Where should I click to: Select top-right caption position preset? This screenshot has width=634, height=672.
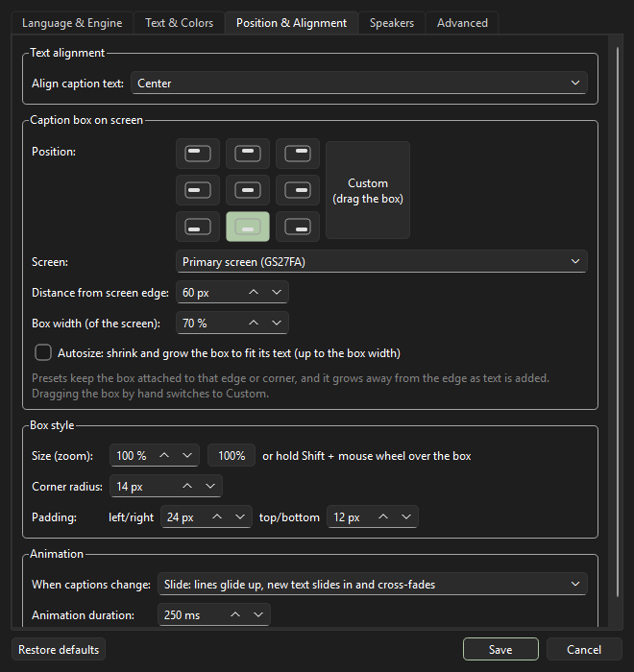click(298, 154)
